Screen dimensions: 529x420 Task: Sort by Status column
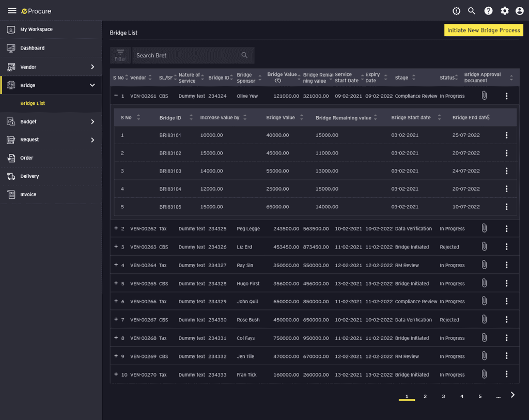pyautogui.click(x=456, y=77)
